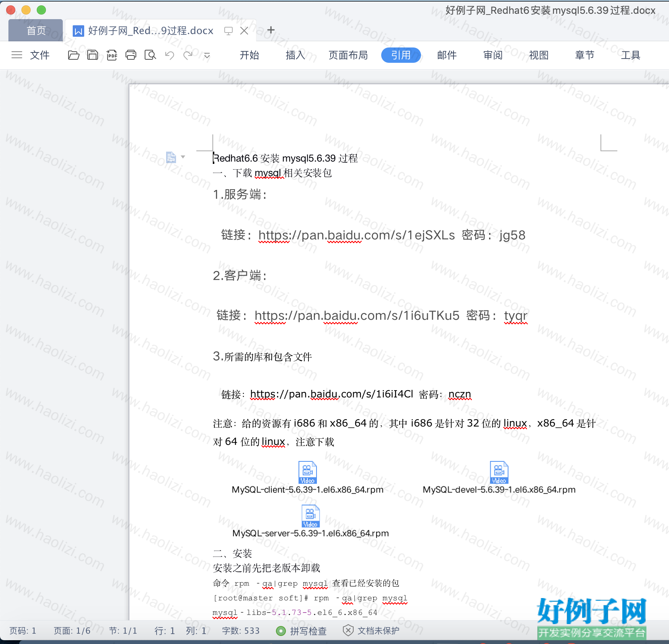The height and width of the screenshot is (644, 669).
Task: Switch to the 工具 ribbon tab
Action: coord(631,55)
